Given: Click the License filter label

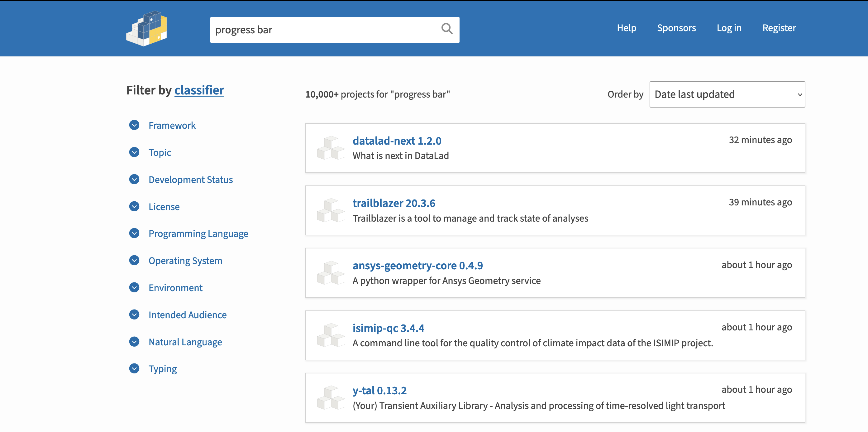Looking at the screenshot, I should (164, 207).
